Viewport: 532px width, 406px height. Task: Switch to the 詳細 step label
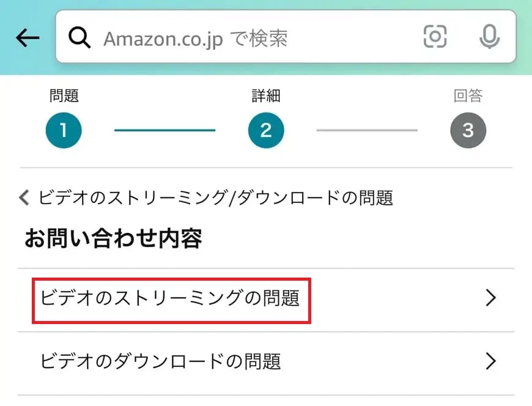266,96
